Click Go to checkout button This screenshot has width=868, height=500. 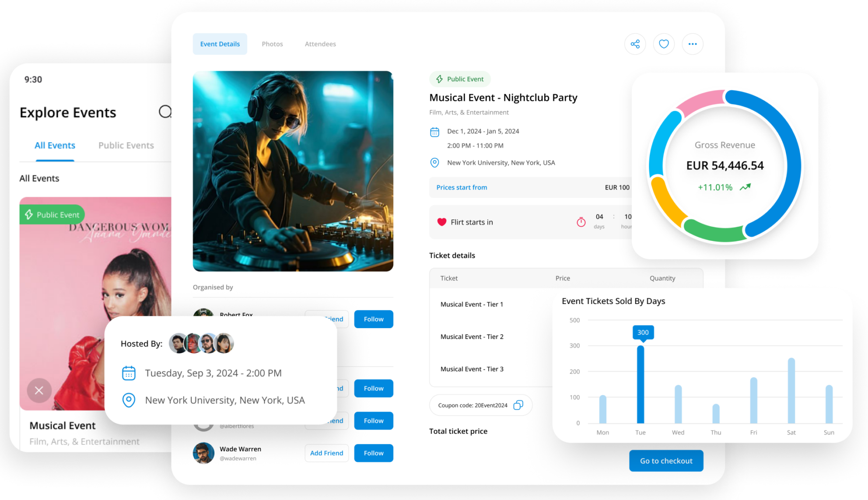tap(666, 461)
